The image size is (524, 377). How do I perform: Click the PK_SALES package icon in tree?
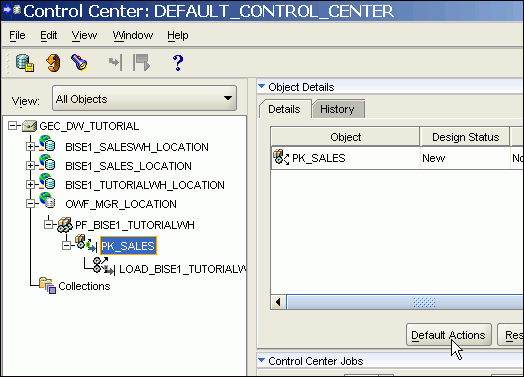click(x=85, y=243)
